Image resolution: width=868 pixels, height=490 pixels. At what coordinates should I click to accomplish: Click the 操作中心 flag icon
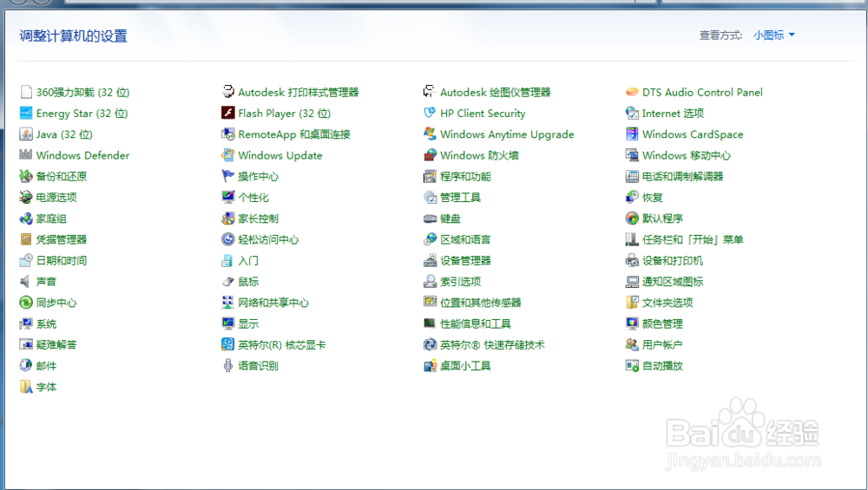click(x=227, y=176)
